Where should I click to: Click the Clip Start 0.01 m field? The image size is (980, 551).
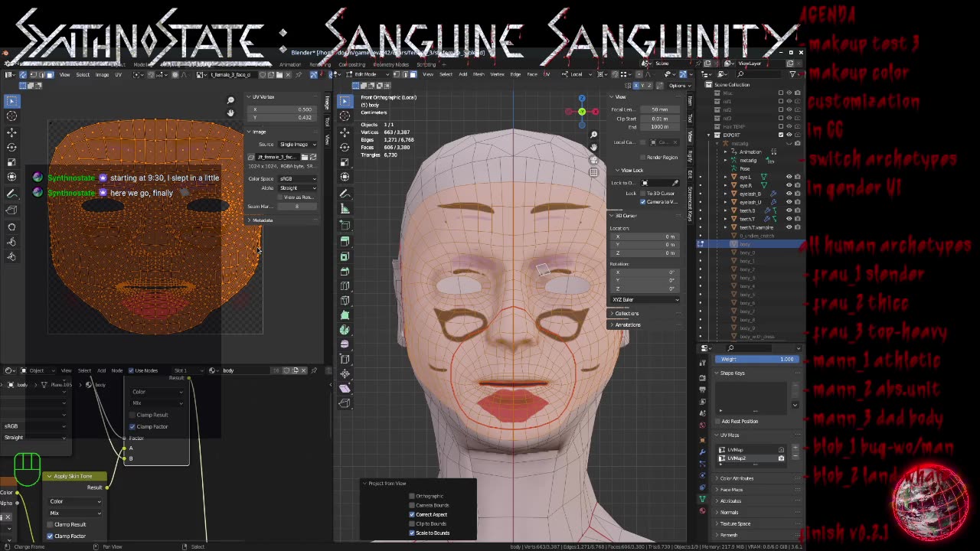(659, 119)
